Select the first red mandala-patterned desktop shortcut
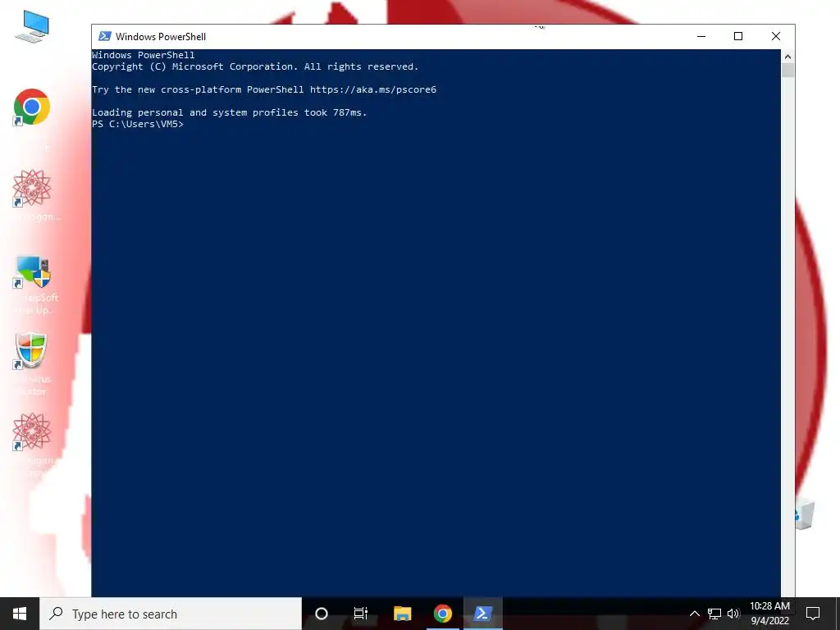The height and width of the screenshot is (630, 840). 32,189
